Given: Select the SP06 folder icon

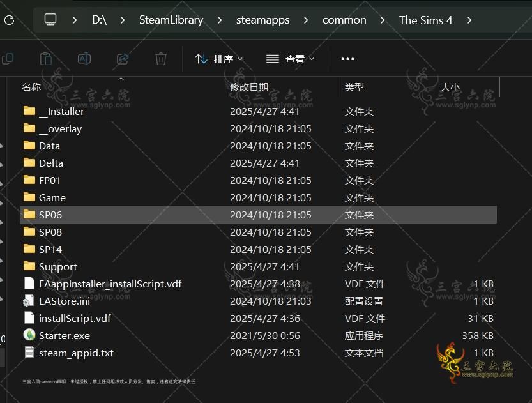Looking at the screenshot, I should tap(29, 214).
